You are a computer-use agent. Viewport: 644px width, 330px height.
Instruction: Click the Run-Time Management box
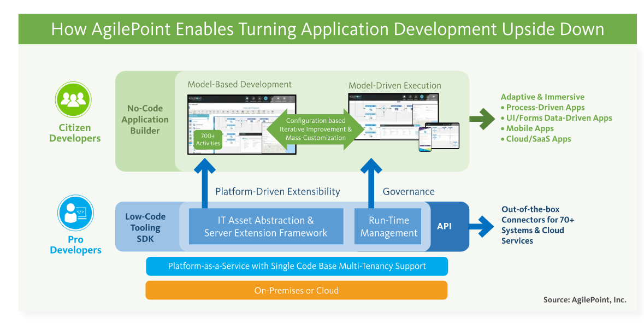click(x=388, y=226)
